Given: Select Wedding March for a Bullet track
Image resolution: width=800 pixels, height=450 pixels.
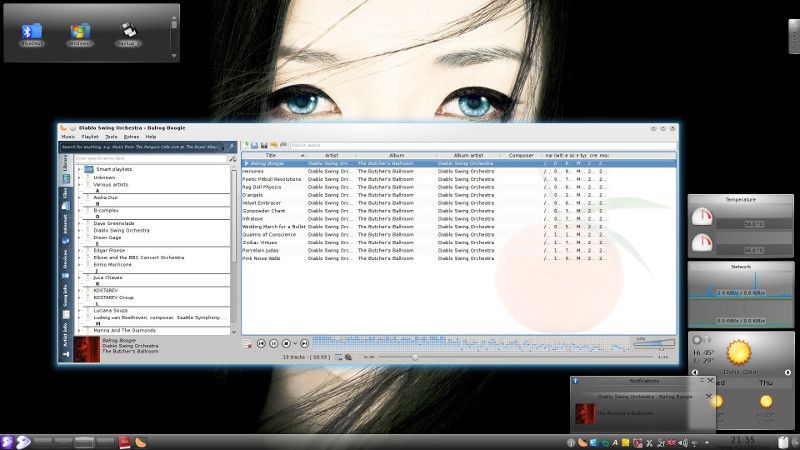Looking at the screenshot, I should pos(459,227).
